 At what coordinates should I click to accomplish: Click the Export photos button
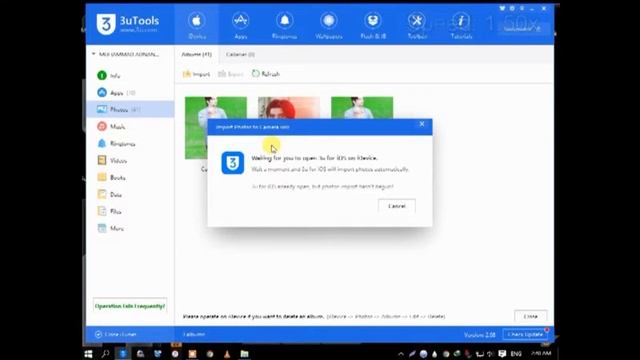pos(231,74)
